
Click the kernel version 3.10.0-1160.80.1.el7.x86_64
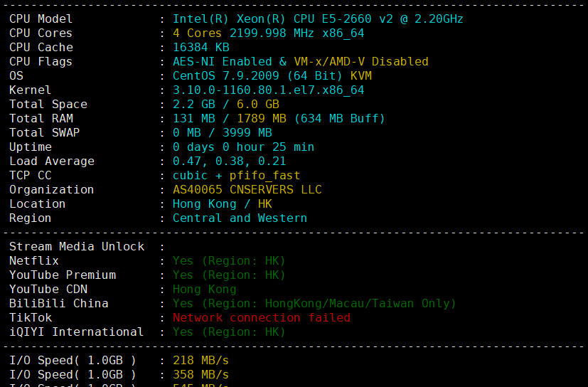268,90
